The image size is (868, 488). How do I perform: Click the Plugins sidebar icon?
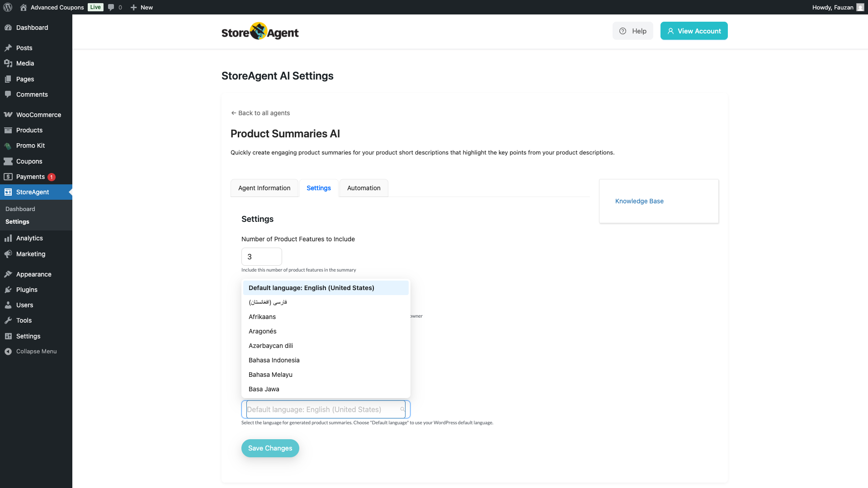pos(8,290)
